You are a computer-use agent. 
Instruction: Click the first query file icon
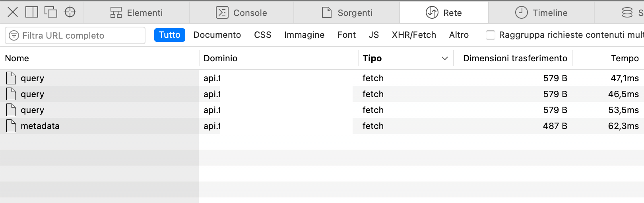click(x=11, y=78)
